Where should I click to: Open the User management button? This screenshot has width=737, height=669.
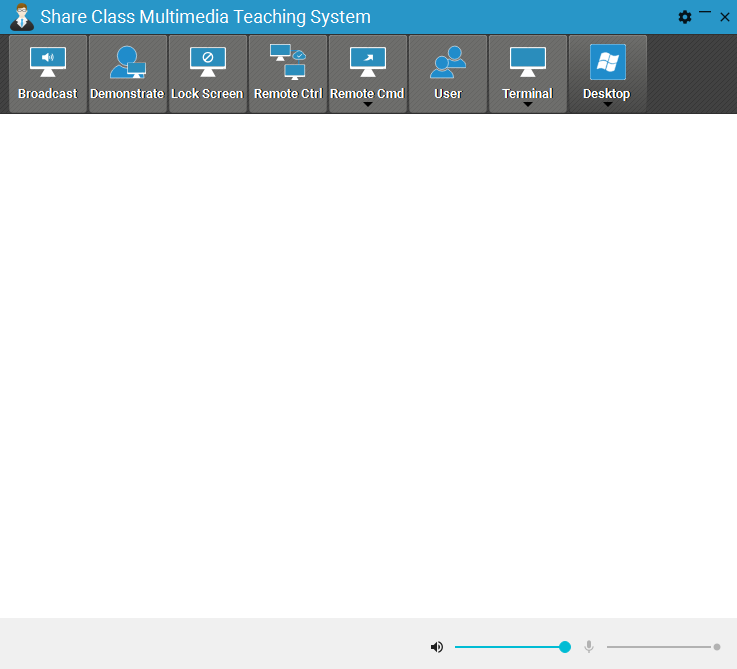tap(447, 74)
